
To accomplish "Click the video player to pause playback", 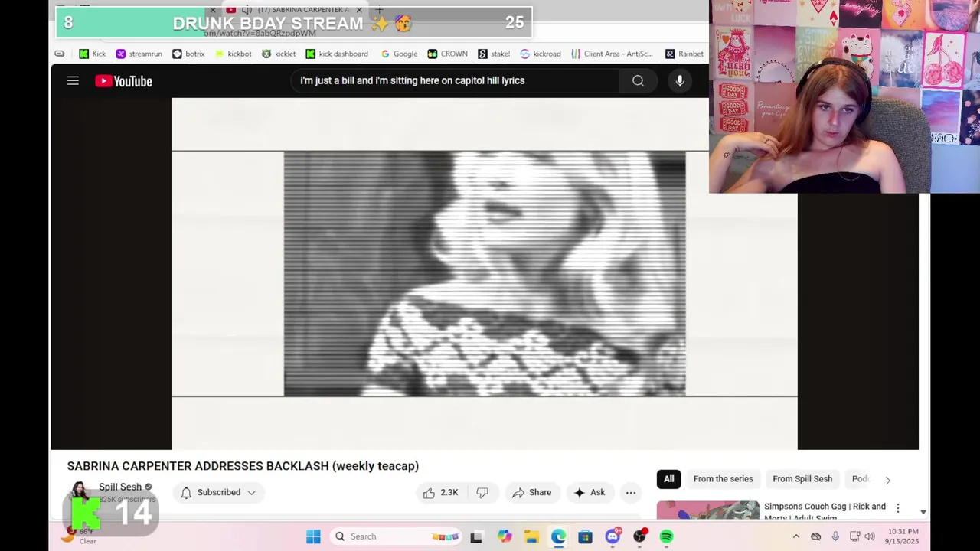I will pos(485,274).
